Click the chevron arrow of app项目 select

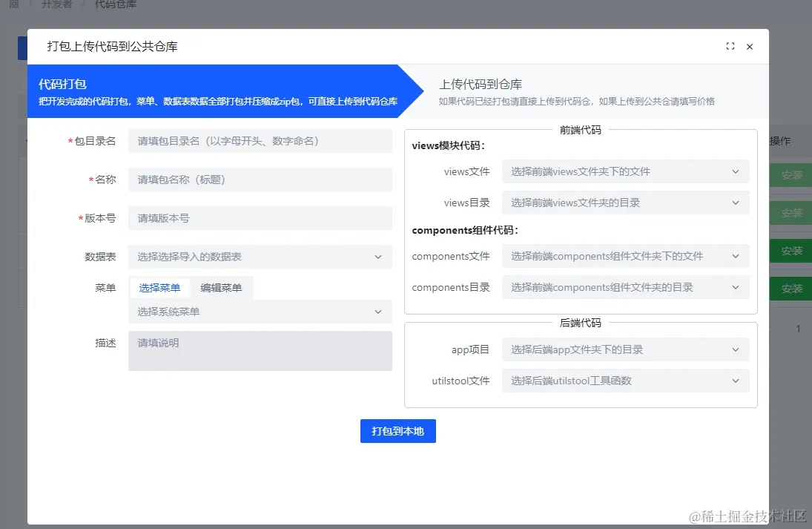[x=736, y=349]
